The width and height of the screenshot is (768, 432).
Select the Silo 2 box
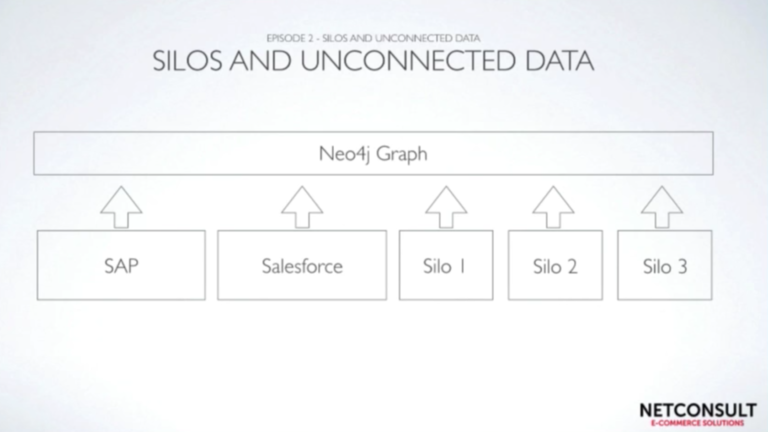click(555, 265)
